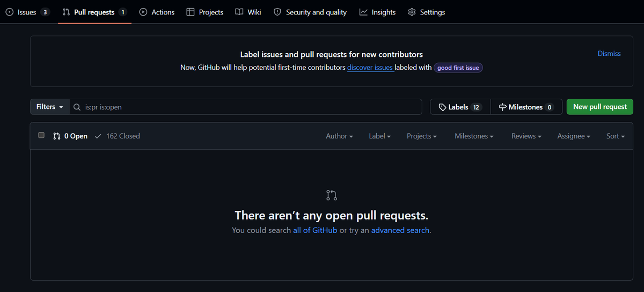
Task: Open the Labels list button
Action: pyautogui.click(x=460, y=107)
